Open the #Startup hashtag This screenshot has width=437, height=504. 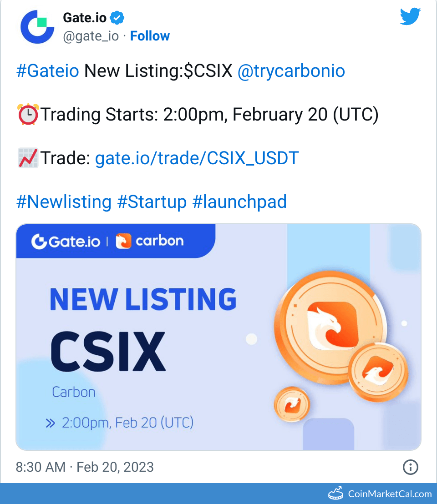click(152, 202)
